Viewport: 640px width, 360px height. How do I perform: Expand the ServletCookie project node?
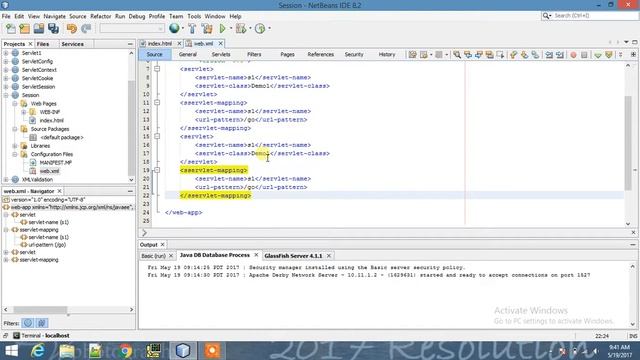pyautogui.click(x=6, y=78)
